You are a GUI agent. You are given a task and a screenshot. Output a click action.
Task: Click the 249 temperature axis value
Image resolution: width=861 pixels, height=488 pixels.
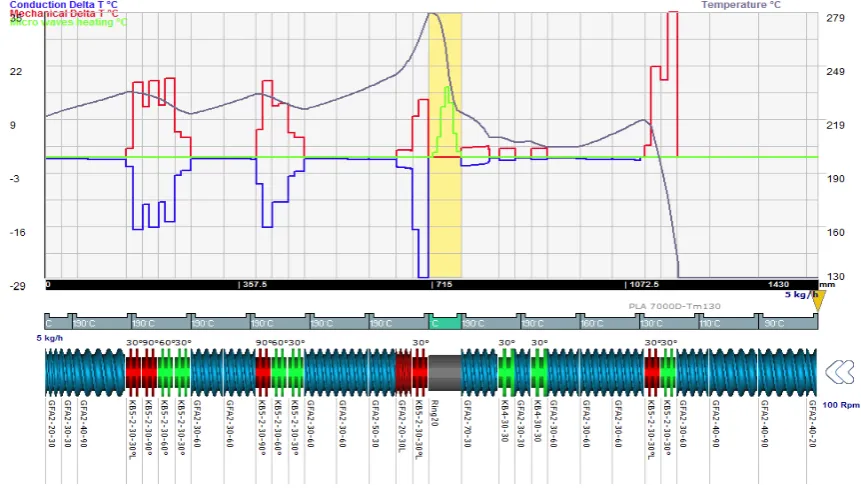pyautogui.click(x=835, y=71)
